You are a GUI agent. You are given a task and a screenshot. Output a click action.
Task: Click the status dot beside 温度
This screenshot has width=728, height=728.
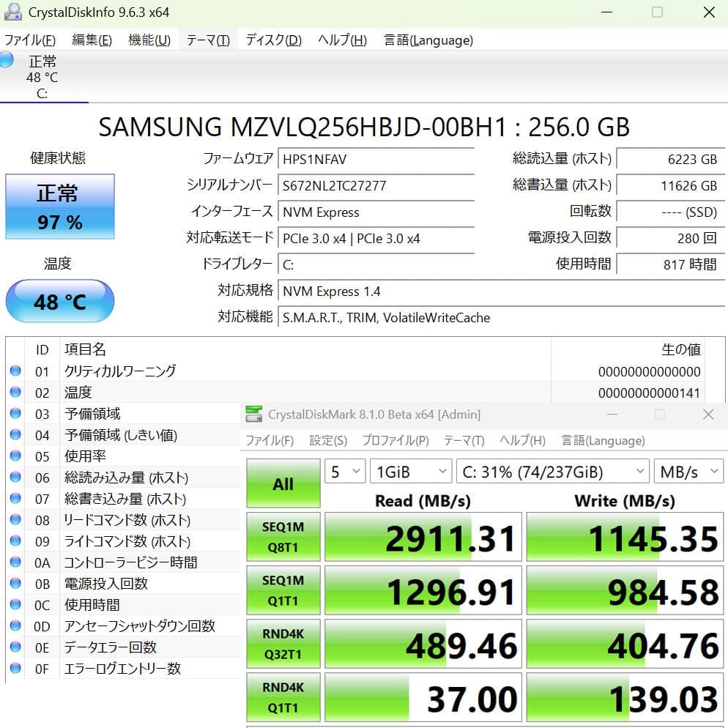[x=15, y=392]
